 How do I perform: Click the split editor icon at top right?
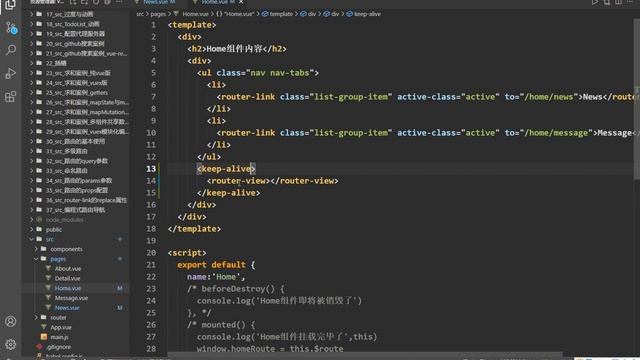[618, 2]
